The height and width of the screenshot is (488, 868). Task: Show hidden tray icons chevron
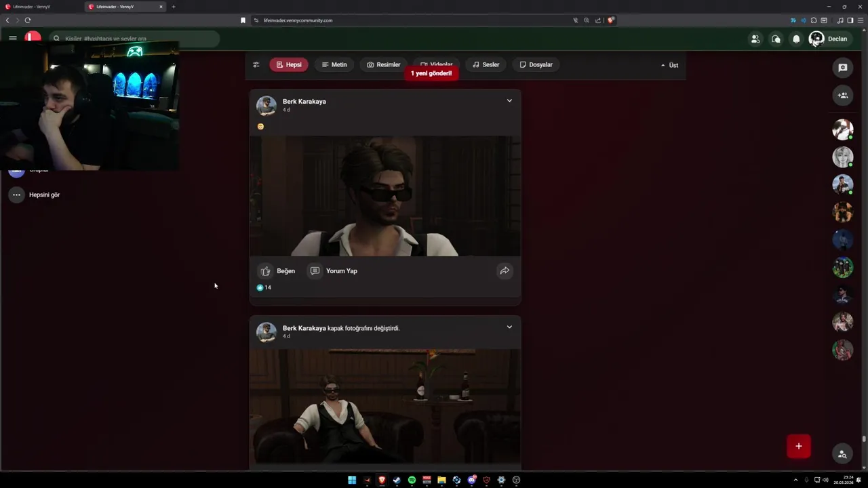(795, 480)
